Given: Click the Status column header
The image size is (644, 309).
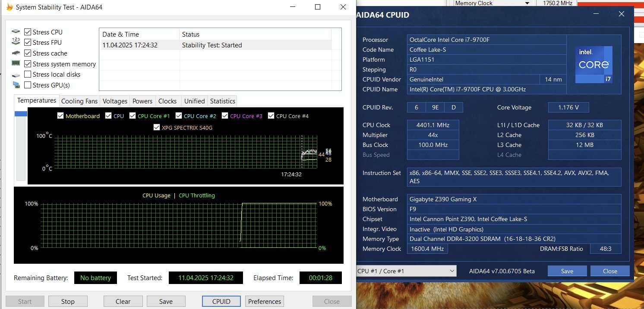Looking at the screenshot, I should 255,34.
